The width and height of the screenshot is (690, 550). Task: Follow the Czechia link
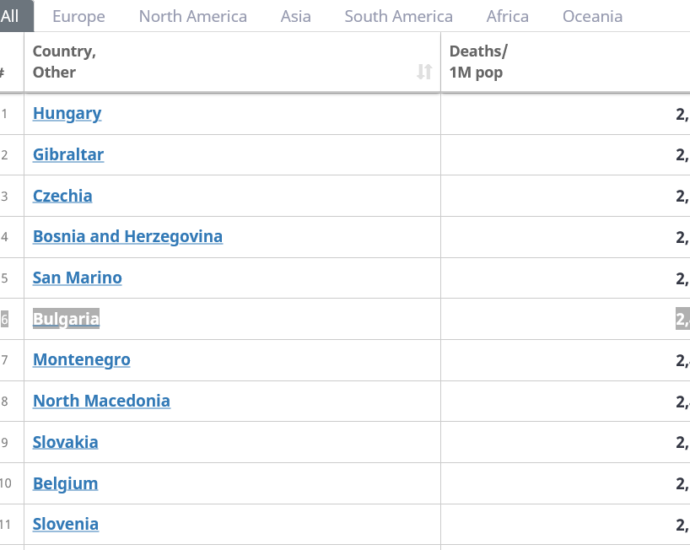[62, 196]
